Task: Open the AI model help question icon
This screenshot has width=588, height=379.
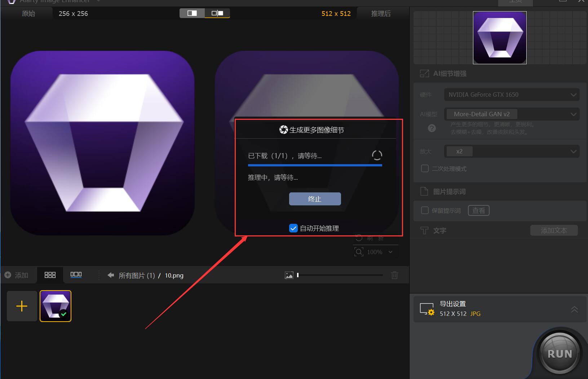Action: [x=432, y=128]
